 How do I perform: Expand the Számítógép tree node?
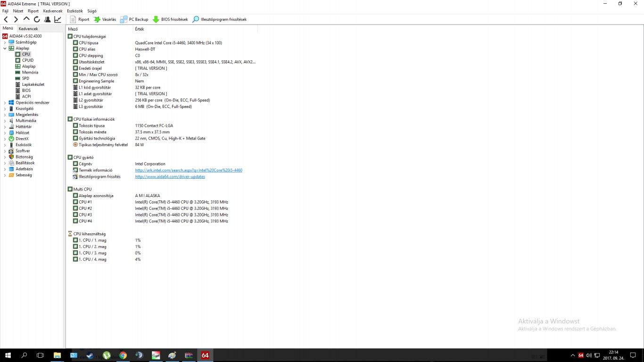tap(5, 42)
